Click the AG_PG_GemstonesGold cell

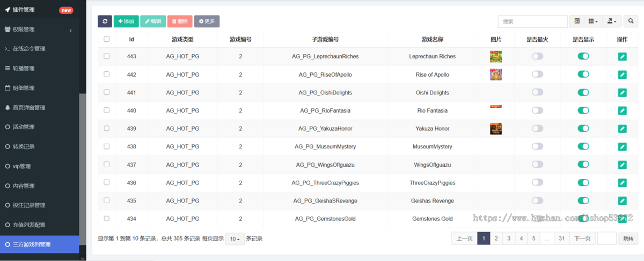coord(325,219)
